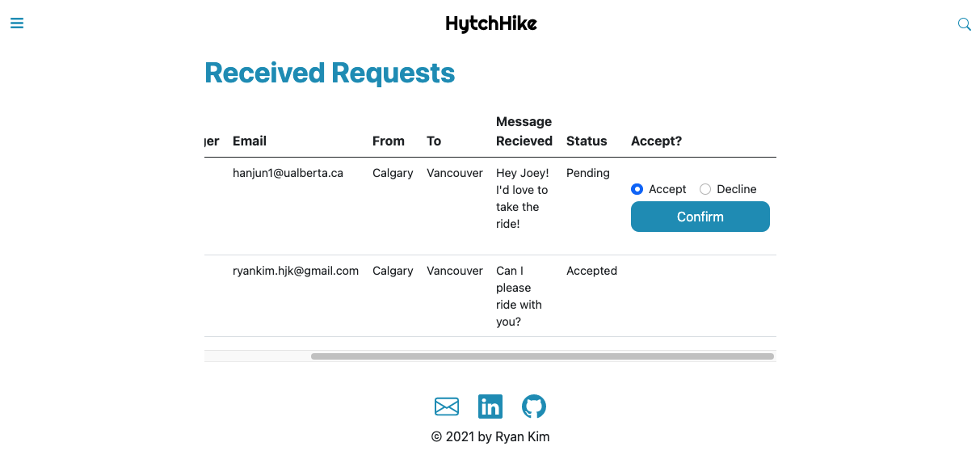The image size is (980, 476).
Task: Open the hamburger navigation menu
Action: [17, 23]
